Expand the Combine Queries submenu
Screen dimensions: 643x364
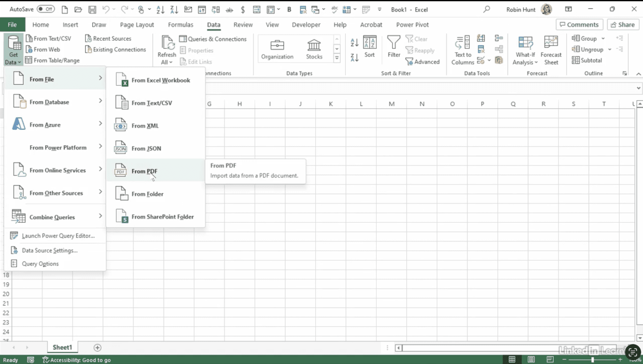pos(55,217)
